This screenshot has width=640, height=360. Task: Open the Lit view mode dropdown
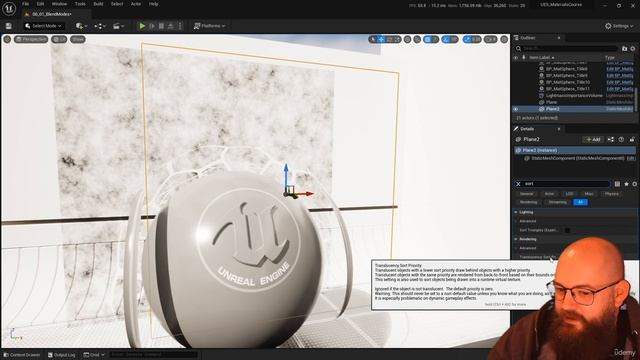click(x=59, y=39)
